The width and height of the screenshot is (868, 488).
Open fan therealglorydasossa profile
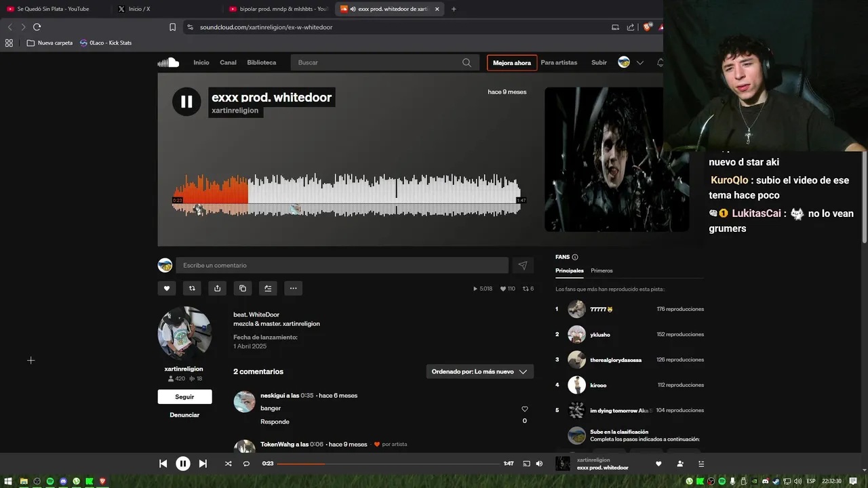click(x=616, y=360)
